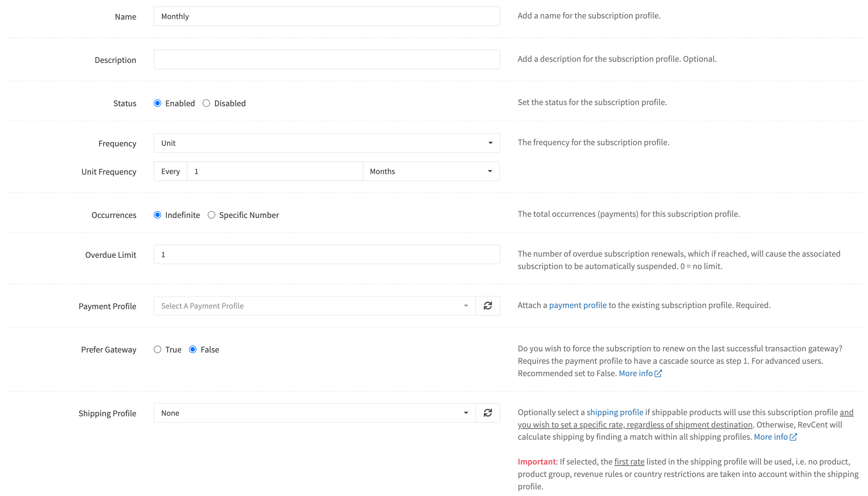The height and width of the screenshot is (496, 868).
Task: Open the Shipping Profile dropdown showing None
Action: [314, 413]
